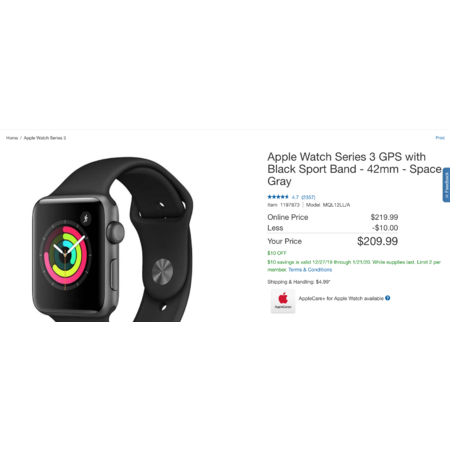
Task: Open the (2357) reviews count link
Action: 308,197
